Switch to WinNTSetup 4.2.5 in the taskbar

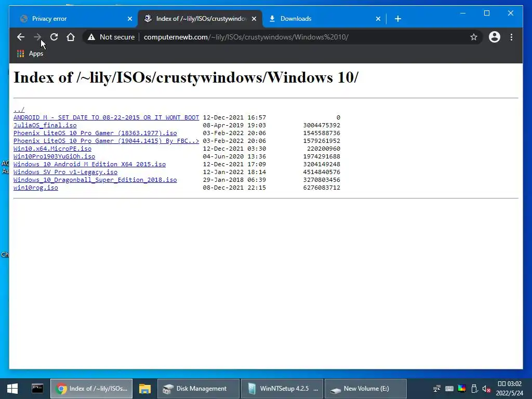click(282, 389)
